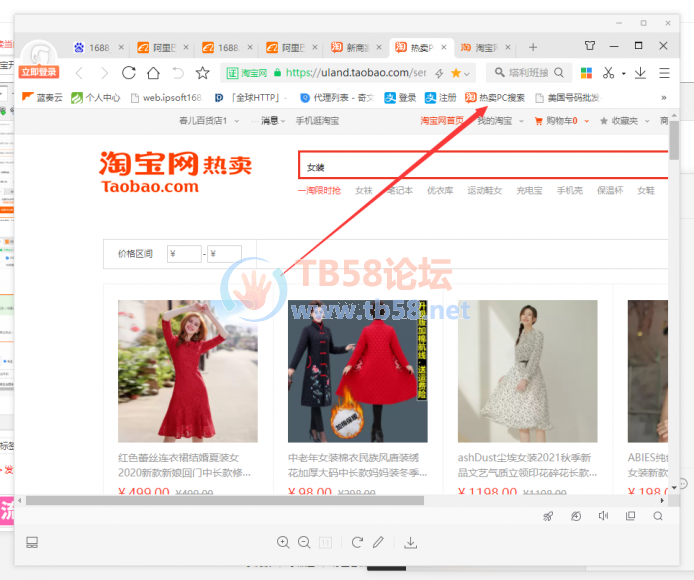Click the 一淘限时抢 link
Viewport: 694px width, 580px height.
tap(319, 190)
